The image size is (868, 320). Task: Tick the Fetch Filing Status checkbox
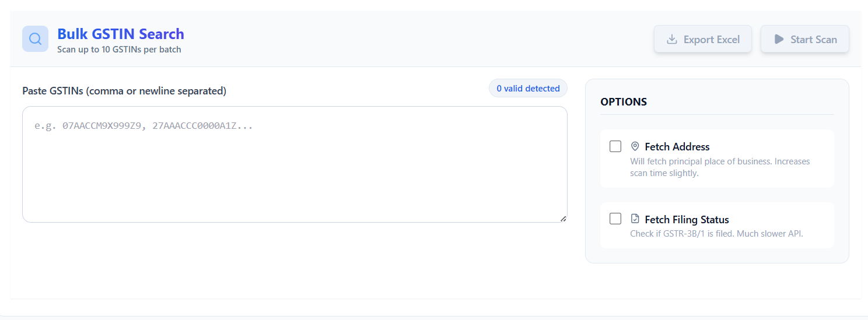point(615,219)
